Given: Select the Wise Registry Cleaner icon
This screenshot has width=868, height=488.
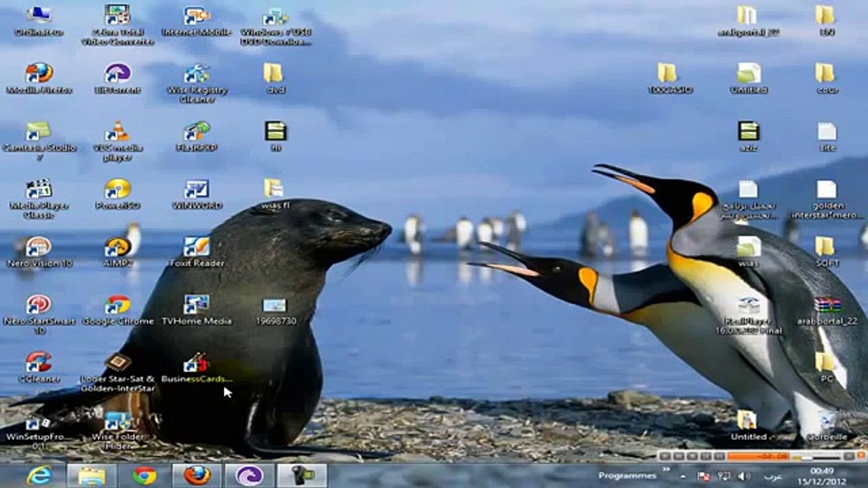Looking at the screenshot, I should click(x=196, y=74).
